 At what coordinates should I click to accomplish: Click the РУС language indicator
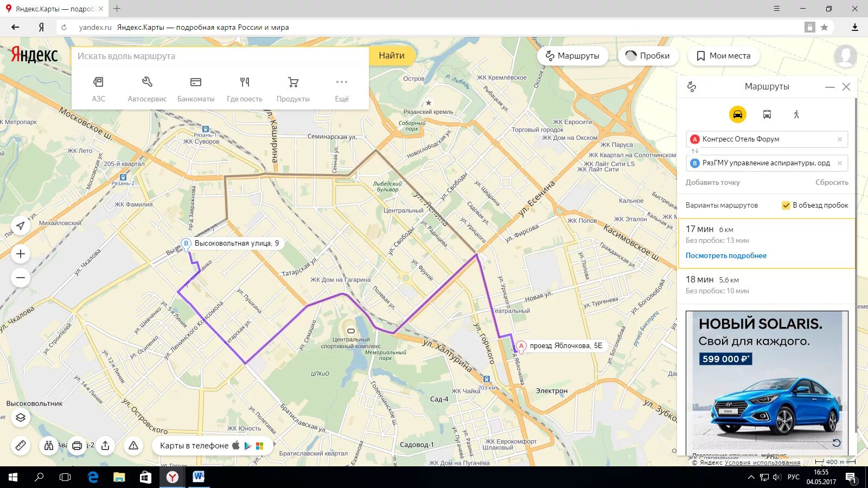click(x=794, y=477)
